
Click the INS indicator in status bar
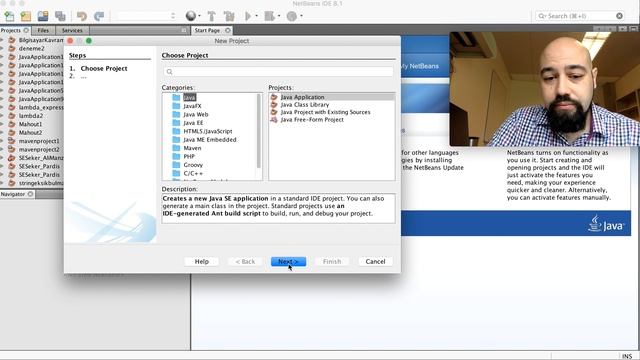click(627, 356)
